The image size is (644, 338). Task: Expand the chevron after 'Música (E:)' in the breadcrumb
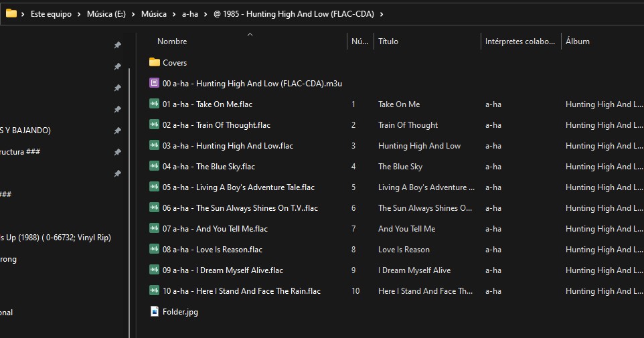pos(133,14)
